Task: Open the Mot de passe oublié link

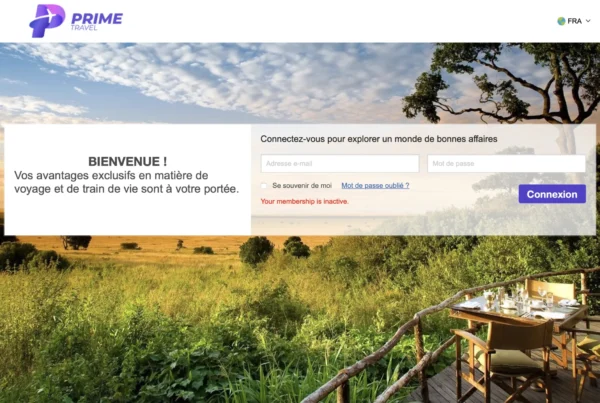Action: [375, 186]
